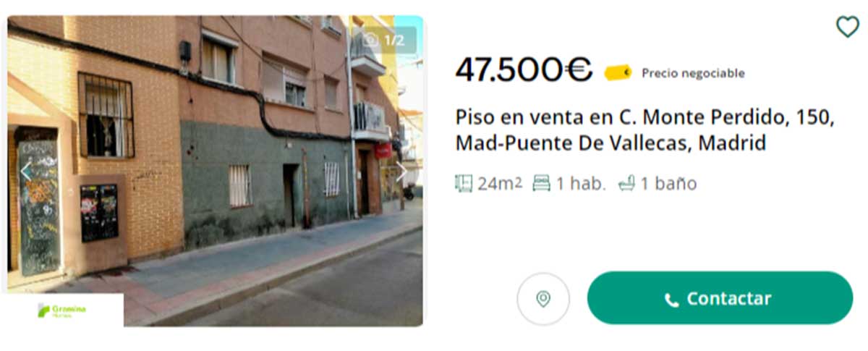Open gallery via the camera icon
The height and width of the screenshot is (351, 868).
tap(371, 40)
